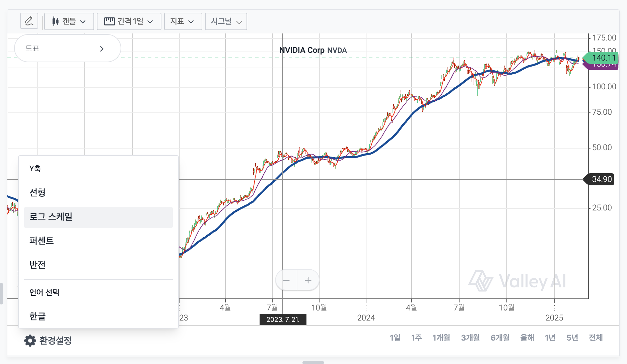Set time range to 6개월
The width and height of the screenshot is (627, 364).
pos(500,338)
